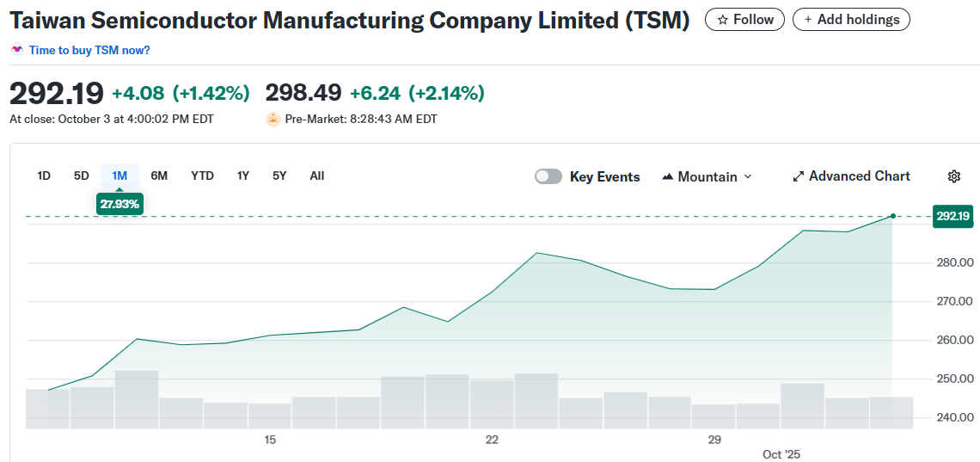Select the 6M time range
This screenshot has height=462, width=980.
tap(159, 176)
